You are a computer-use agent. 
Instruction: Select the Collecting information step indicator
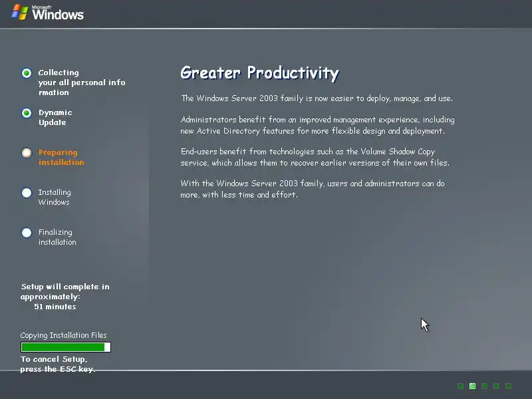[x=27, y=73]
